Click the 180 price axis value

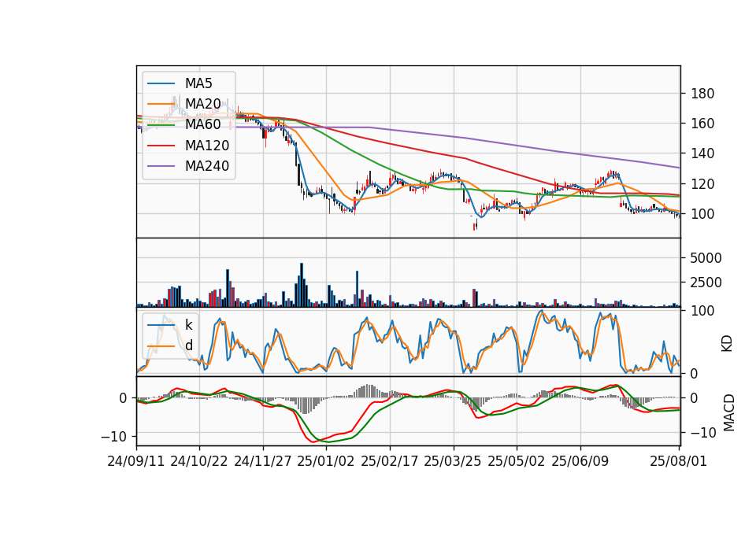[702, 94]
